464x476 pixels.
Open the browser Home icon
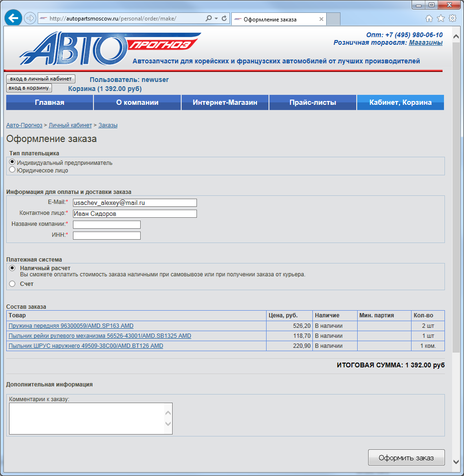(429, 19)
